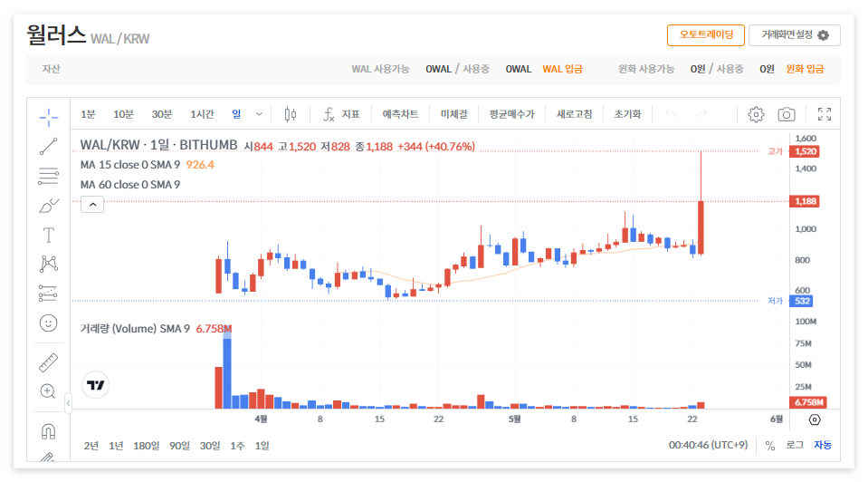Click the MA 60 close indicator legend
The height and width of the screenshot is (482, 868).
click(130, 185)
